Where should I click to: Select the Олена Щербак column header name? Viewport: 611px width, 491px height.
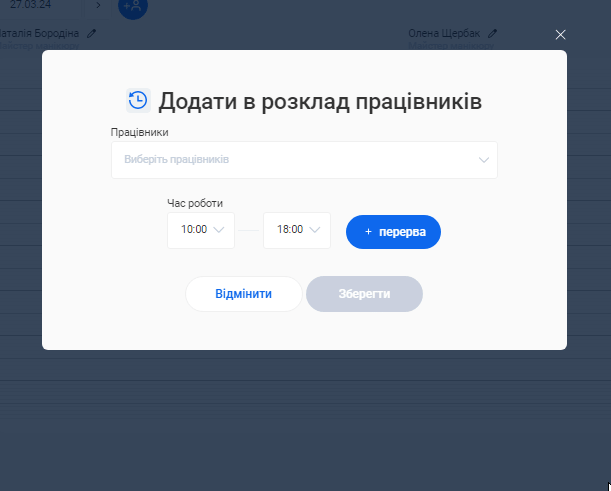click(445, 33)
